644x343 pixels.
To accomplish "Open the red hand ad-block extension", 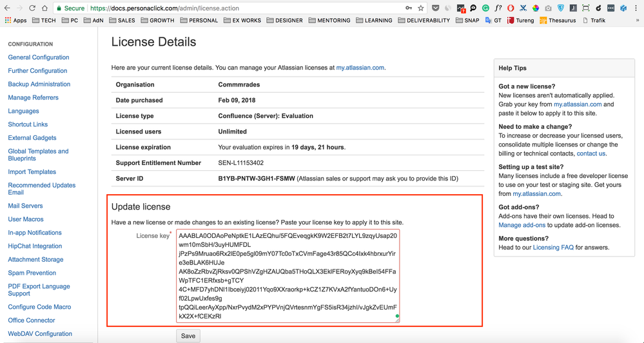I will (511, 8).
